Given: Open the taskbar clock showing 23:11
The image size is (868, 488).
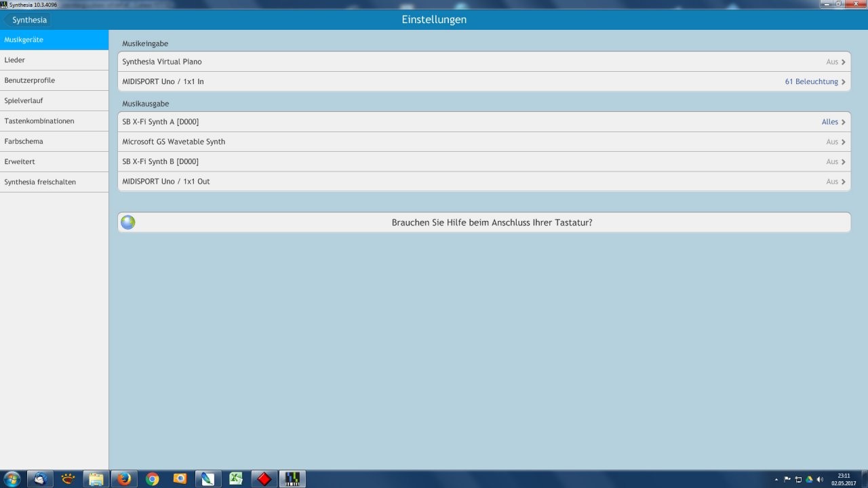Looking at the screenshot, I should tap(844, 479).
